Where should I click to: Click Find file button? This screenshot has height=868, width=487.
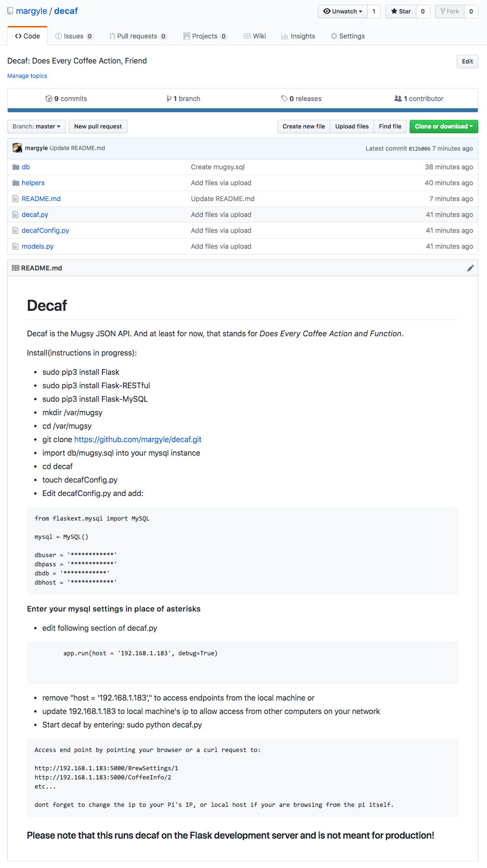(x=390, y=127)
